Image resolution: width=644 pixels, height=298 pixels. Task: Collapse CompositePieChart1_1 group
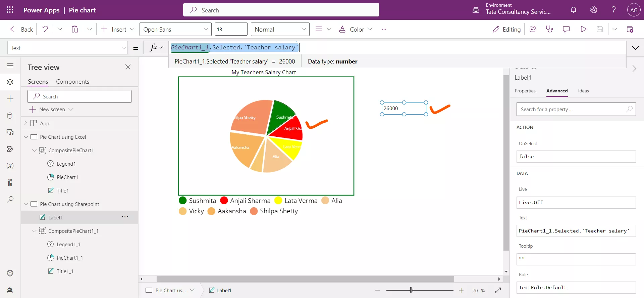point(34,231)
